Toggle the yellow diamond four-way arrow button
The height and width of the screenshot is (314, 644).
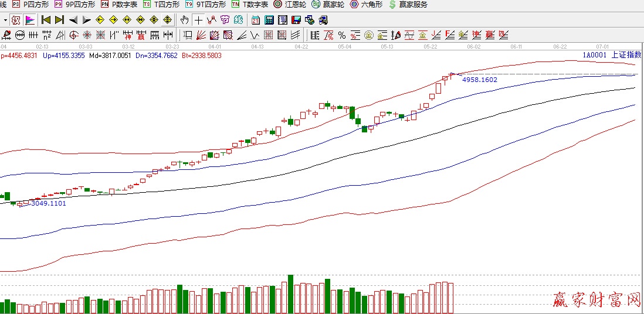[x=167, y=20]
